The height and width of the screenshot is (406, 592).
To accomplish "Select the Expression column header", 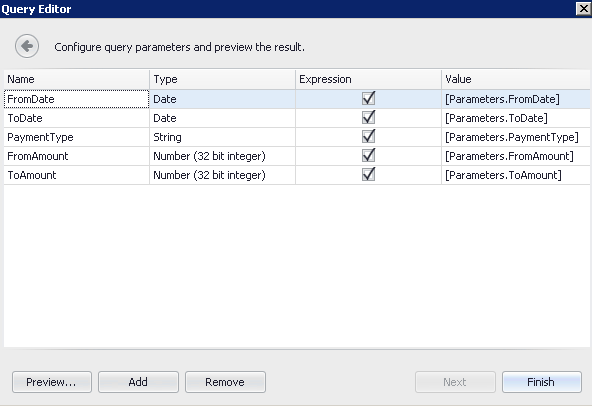I will click(x=368, y=79).
